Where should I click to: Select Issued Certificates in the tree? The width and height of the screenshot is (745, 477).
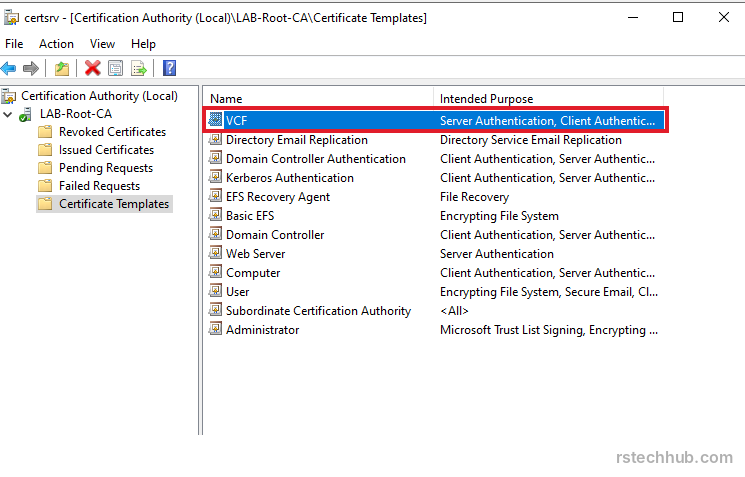coord(106,150)
